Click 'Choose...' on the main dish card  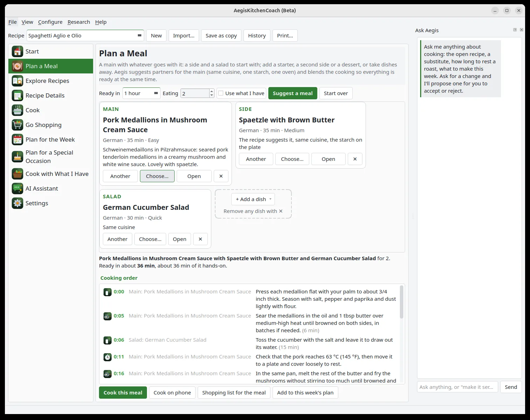[x=157, y=176]
